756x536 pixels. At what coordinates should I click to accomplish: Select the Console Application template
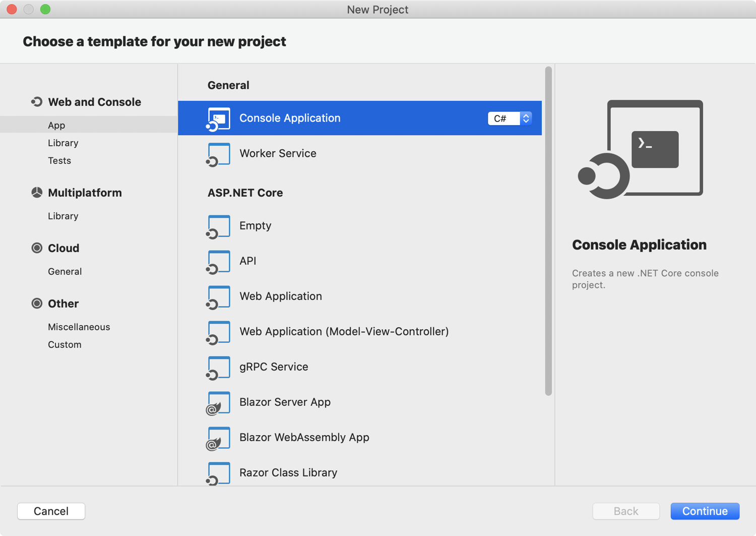(360, 118)
